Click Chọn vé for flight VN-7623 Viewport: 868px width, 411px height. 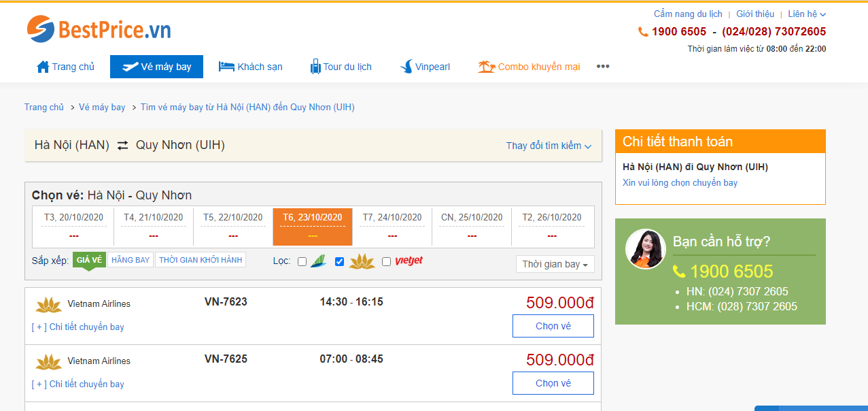[x=553, y=326]
